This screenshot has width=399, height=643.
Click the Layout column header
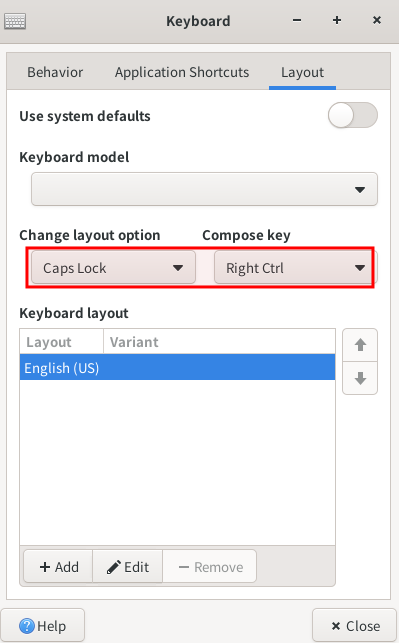(x=62, y=342)
